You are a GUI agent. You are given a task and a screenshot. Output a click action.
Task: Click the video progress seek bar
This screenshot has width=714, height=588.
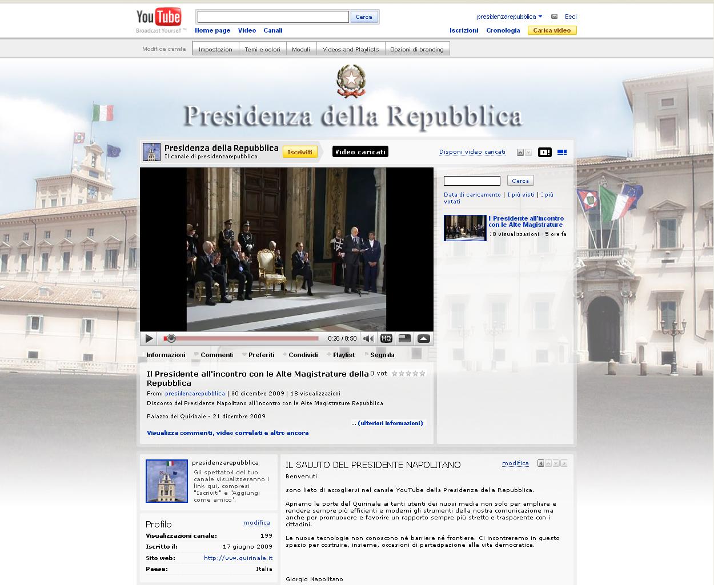pyautogui.click(x=246, y=338)
